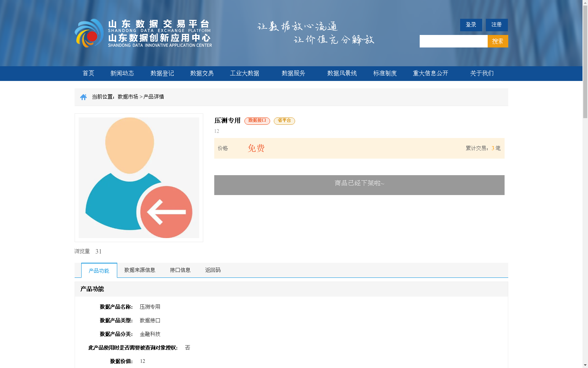Viewport: 588px width, 368px height.
Task: Click the 省平台 orange tag badge
Action: pyautogui.click(x=284, y=121)
